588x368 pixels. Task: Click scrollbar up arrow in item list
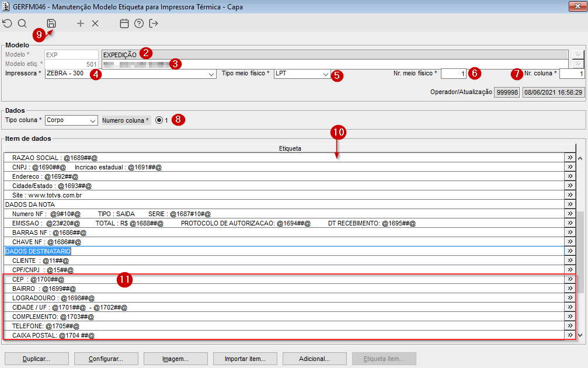pos(580,158)
